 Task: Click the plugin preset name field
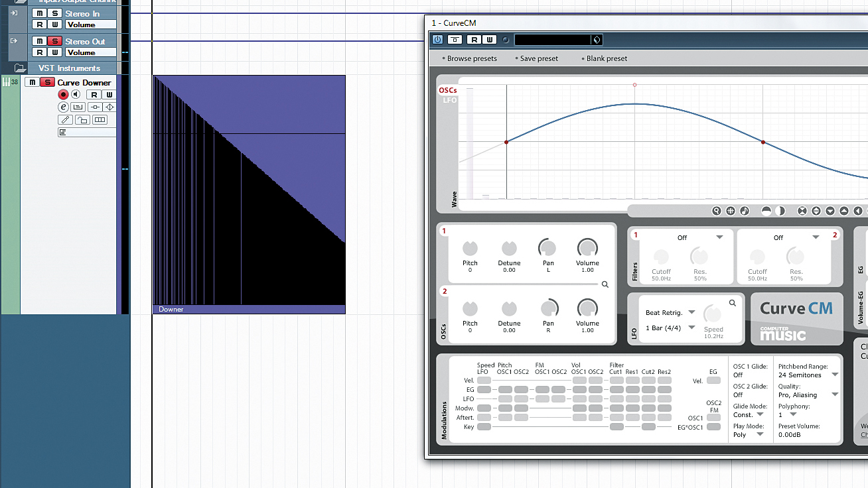tap(553, 40)
